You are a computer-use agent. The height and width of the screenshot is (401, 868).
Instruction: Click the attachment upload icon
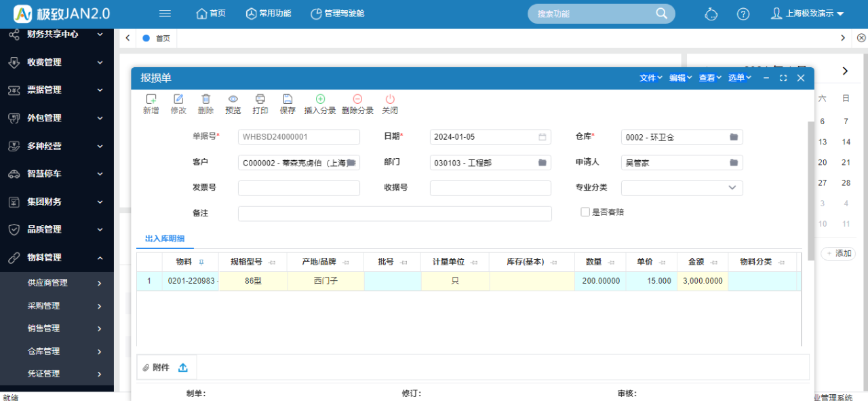(183, 367)
